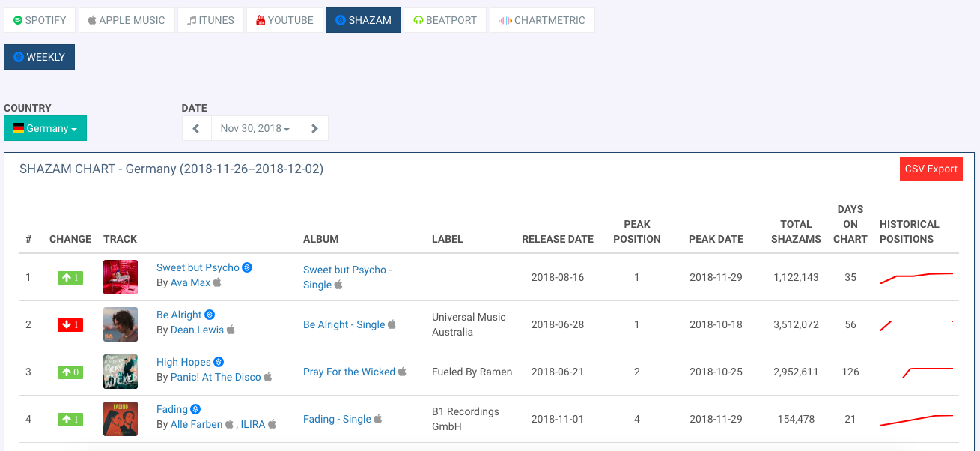
Task: View the Fading historical positions graph
Action: click(x=916, y=420)
